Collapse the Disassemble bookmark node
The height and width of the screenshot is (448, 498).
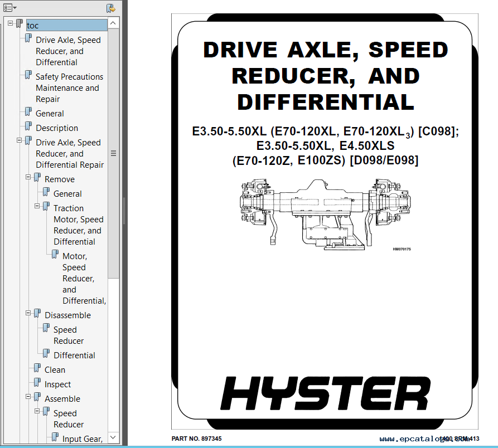coord(28,313)
